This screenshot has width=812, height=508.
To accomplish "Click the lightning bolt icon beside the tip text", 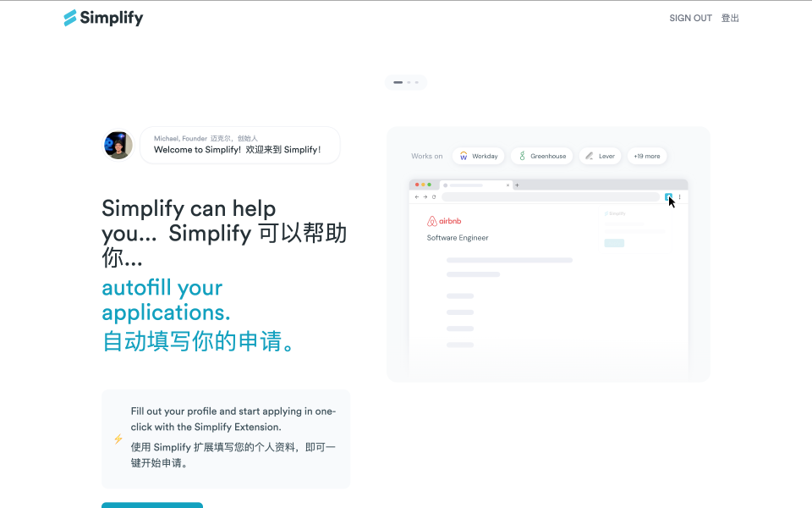I will click(118, 439).
